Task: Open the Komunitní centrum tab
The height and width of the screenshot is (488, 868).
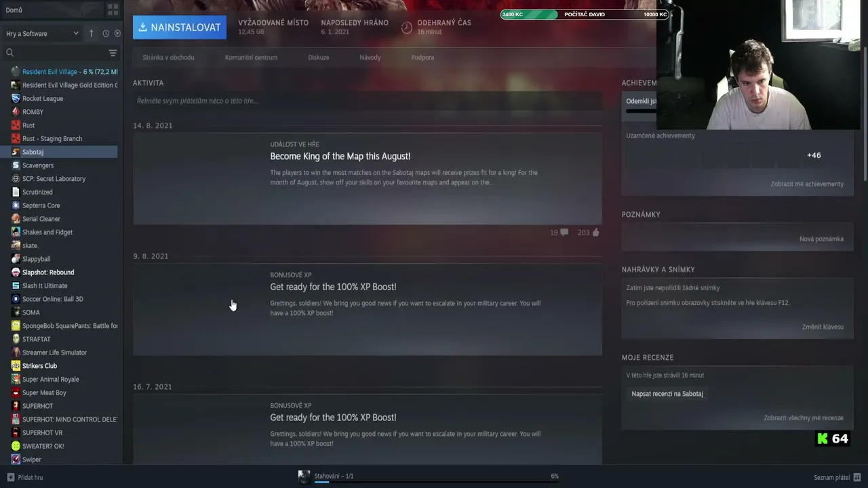Action: pos(251,58)
